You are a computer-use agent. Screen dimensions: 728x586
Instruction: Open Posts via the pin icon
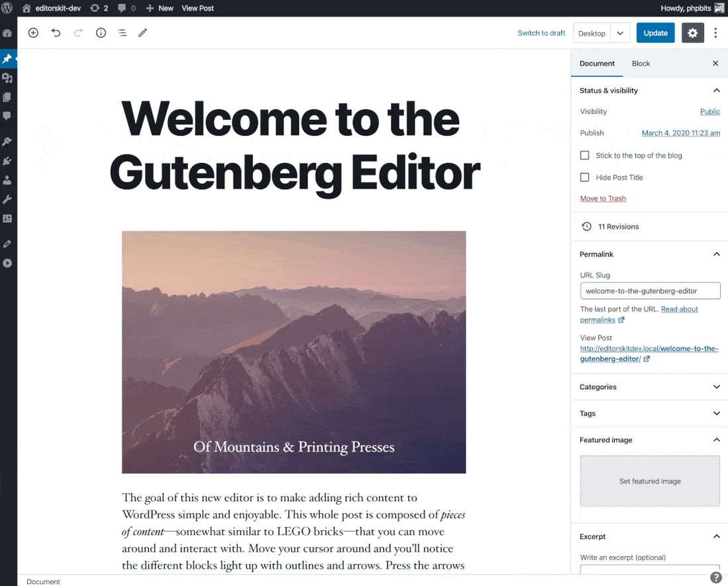[7, 58]
